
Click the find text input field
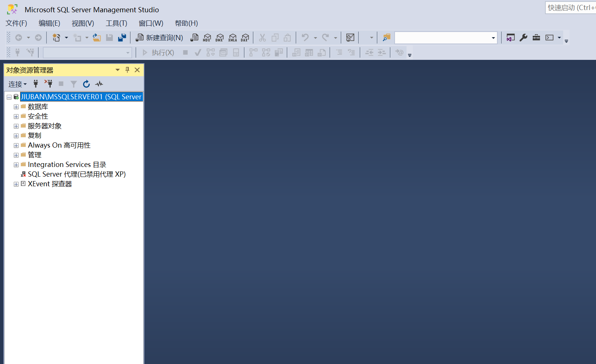pos(443,38)
